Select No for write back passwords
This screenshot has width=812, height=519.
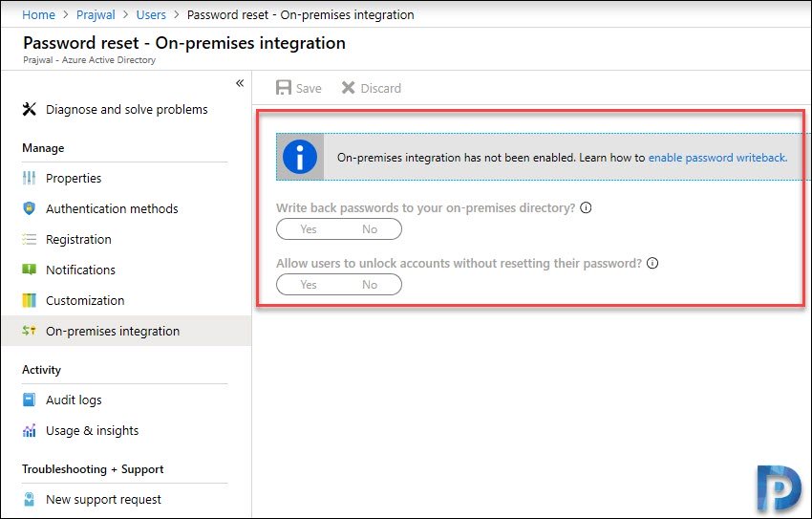pyautogui.click(x=370, y=229)
